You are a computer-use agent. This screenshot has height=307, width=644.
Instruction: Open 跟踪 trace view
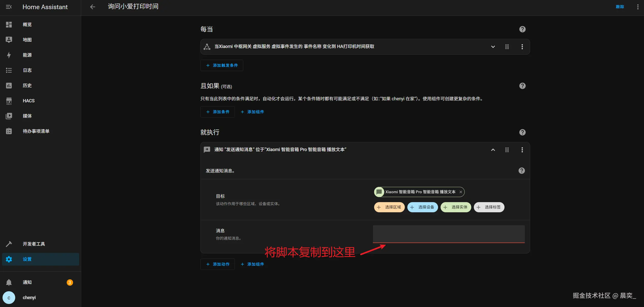pyautogui.click(x=620, y=7)
